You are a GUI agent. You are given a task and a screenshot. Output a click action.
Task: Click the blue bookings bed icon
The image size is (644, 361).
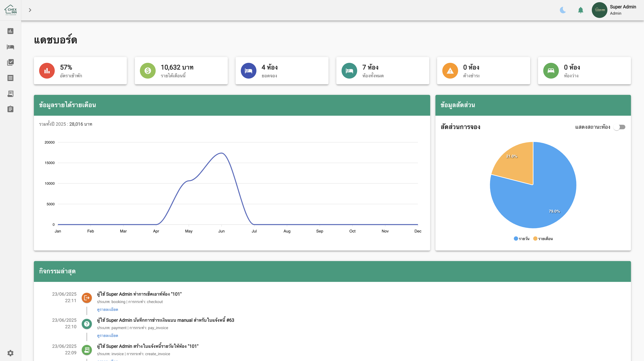tap(248, 71)
